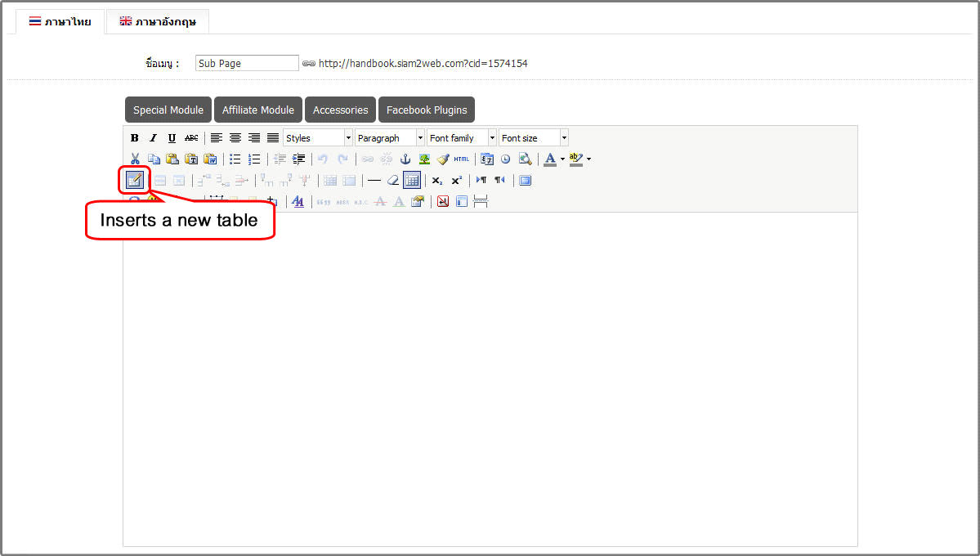Toggle fullscreen editor mode

pos(525,180)
